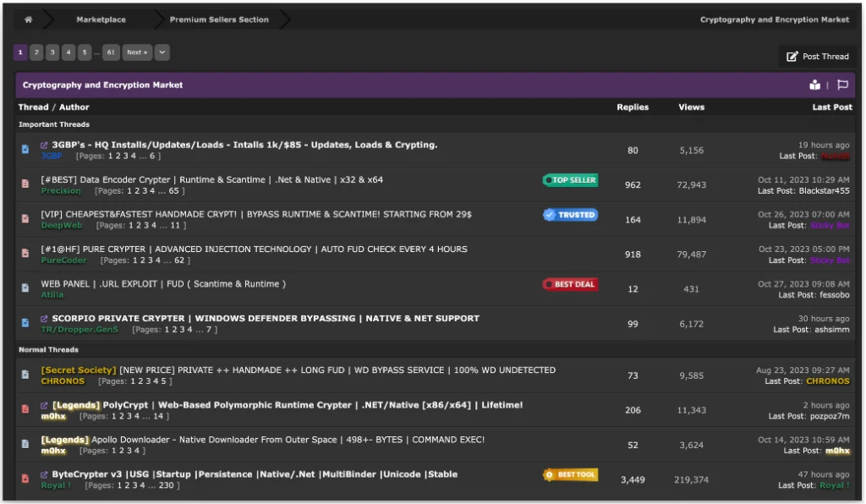Screen dimensions: 866x504
Task: Click the Post Thread pencil icon
Action: 792,57
